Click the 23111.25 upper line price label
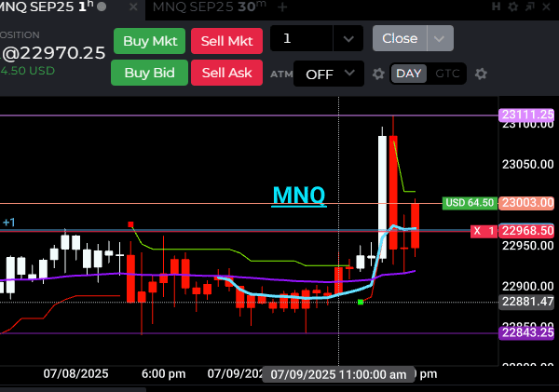Viewport: 559px width, 392px height. [527, 115]
